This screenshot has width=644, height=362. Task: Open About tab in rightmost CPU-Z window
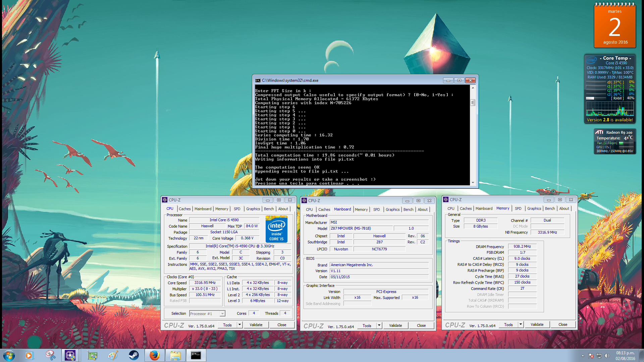[x=564, y=208]
